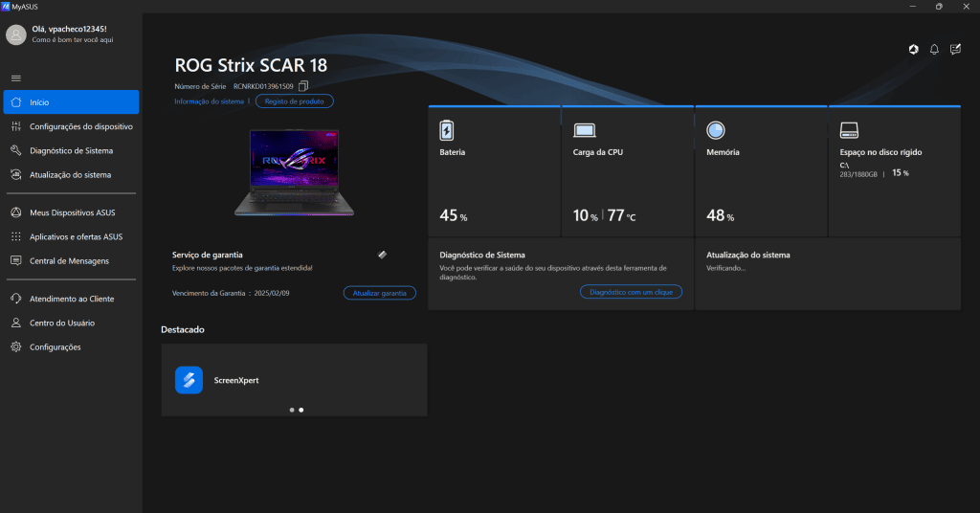Click the disk usage 15% value

(901, 173)
